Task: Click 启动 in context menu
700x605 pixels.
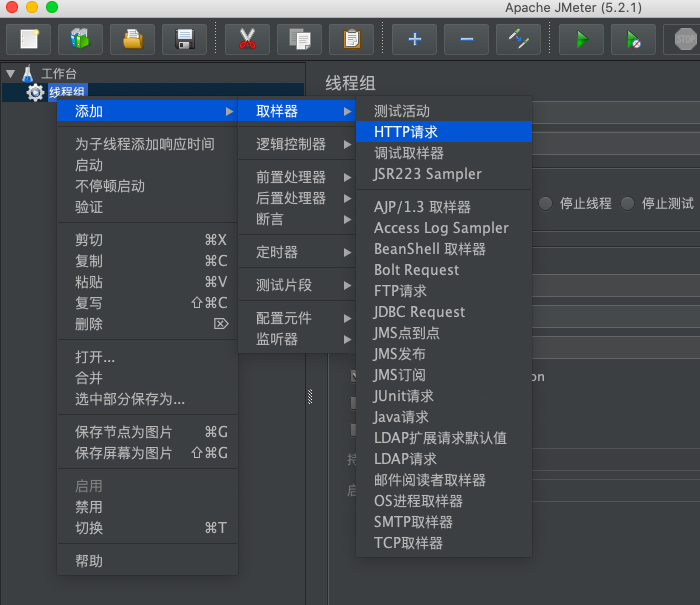Action: 147,165
